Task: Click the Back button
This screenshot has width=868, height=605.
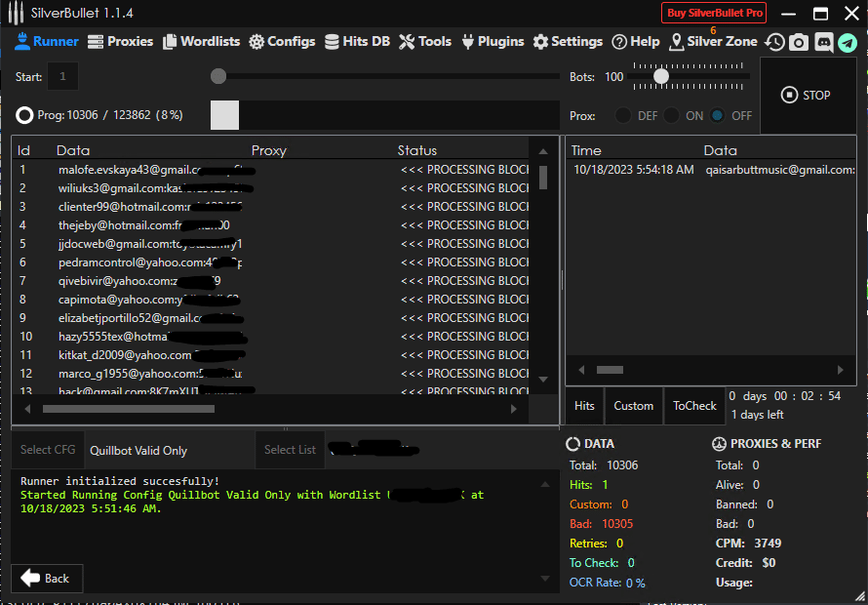Action: point(47,579)
